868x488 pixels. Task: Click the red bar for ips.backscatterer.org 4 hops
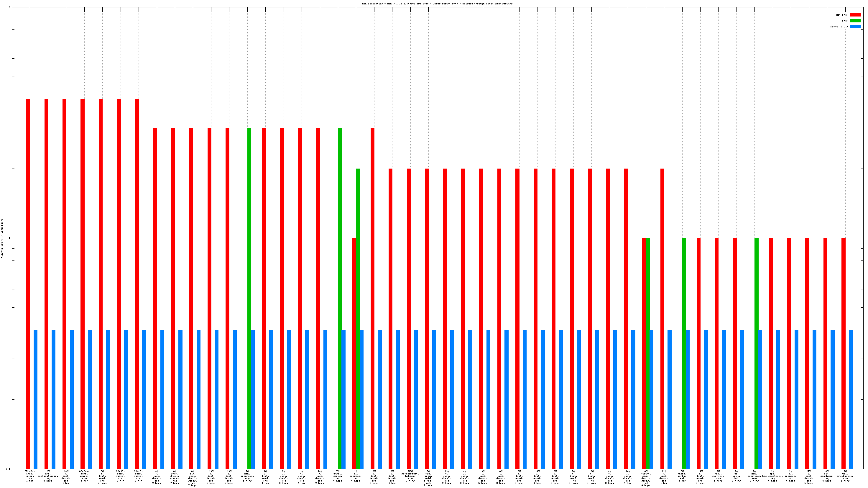(x=47, y=283)
